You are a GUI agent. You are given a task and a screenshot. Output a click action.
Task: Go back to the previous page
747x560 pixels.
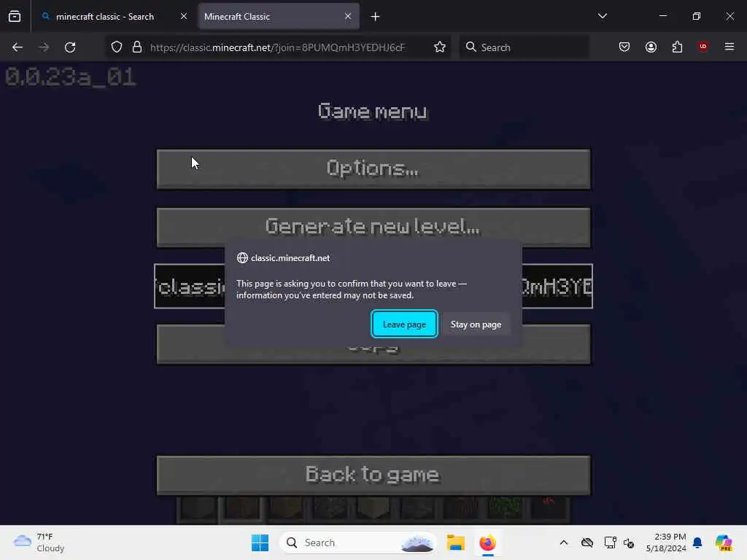tap(18, 47)
